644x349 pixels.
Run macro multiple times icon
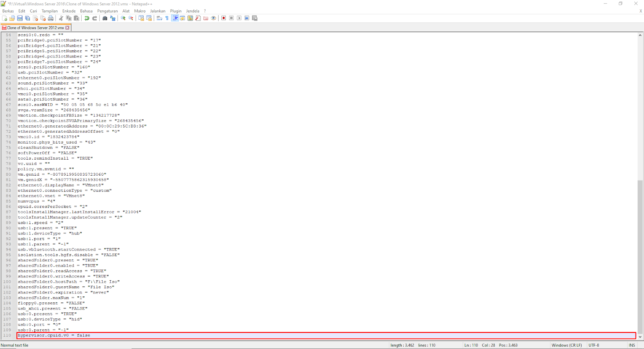pyautogui.click(x=247, y=18)
